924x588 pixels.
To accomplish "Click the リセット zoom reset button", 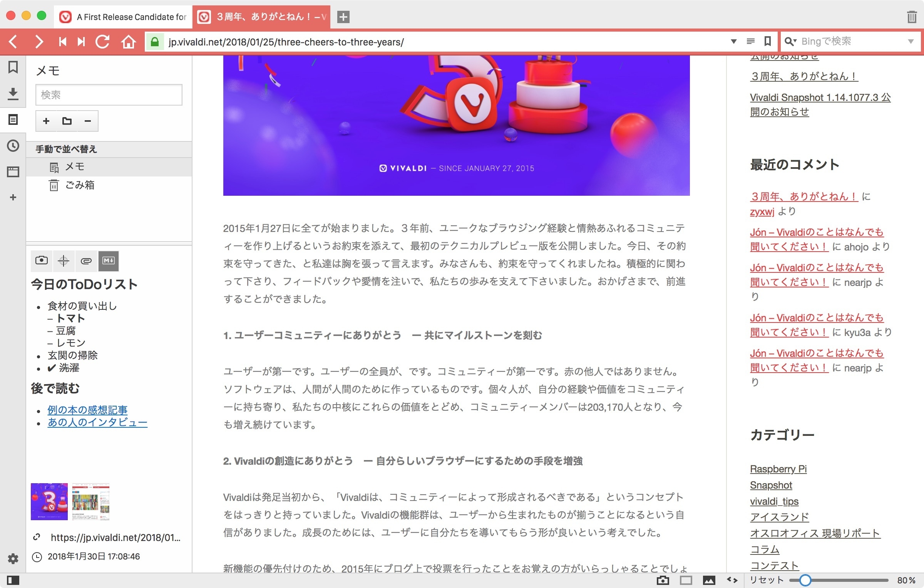I will click(x=766, y=580).
